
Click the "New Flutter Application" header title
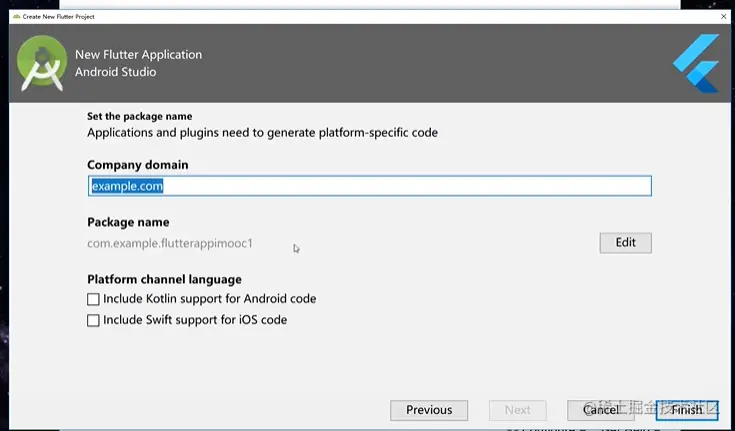pos(138,55)
